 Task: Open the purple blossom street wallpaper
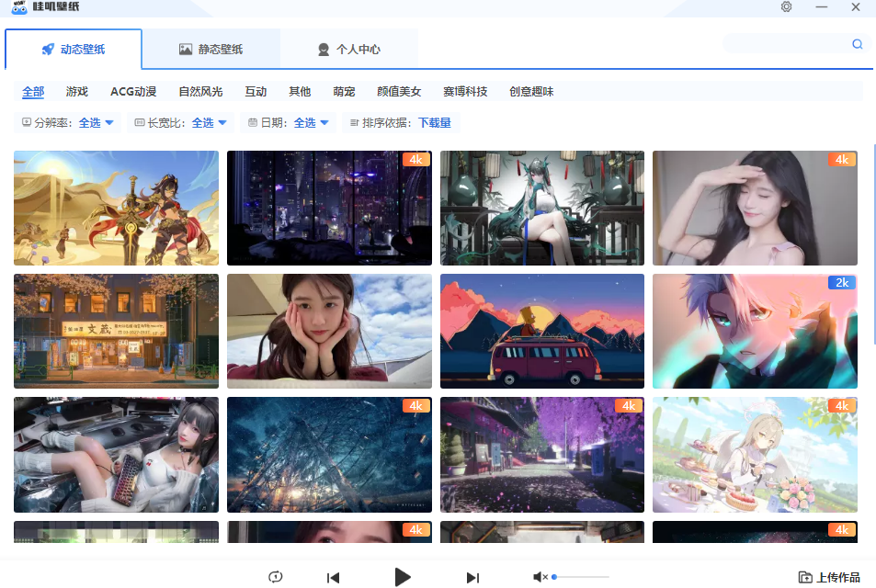pos(542,455)
